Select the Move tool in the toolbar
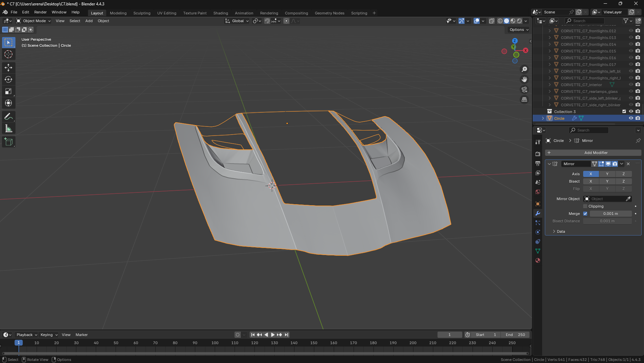Screen dimensions: 644x363 tap(8, 68)
